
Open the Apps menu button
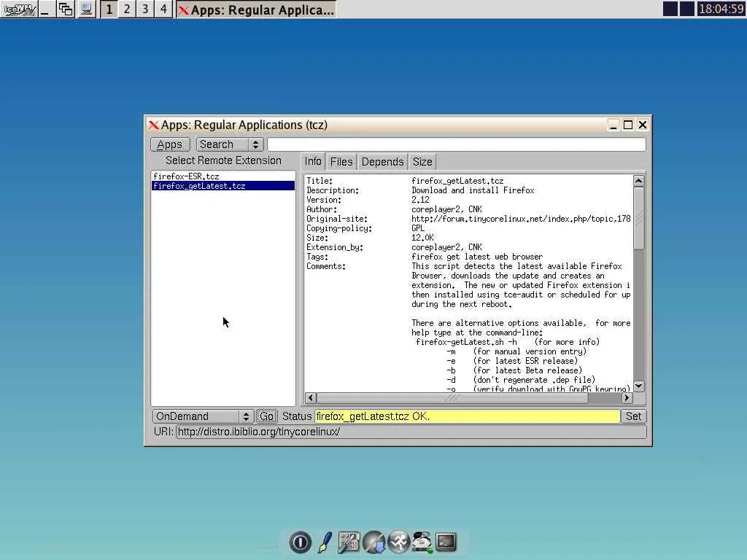click(x=169, y=145)
